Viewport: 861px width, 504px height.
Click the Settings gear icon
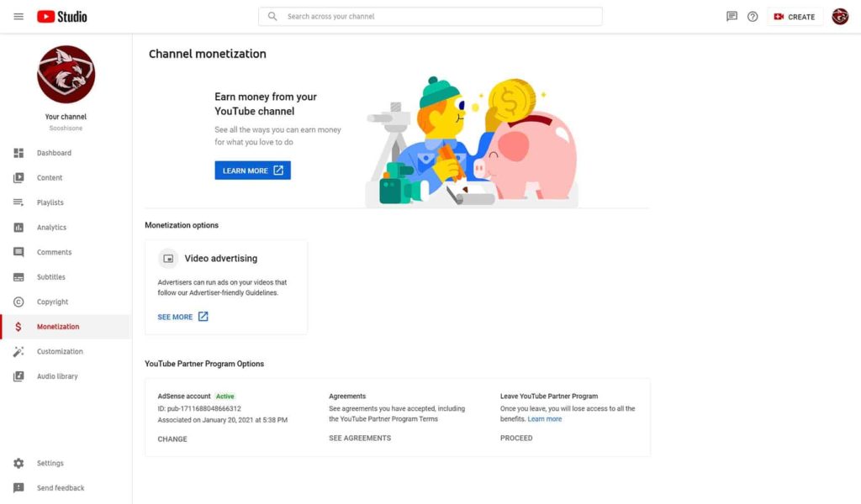click(18, 464)
